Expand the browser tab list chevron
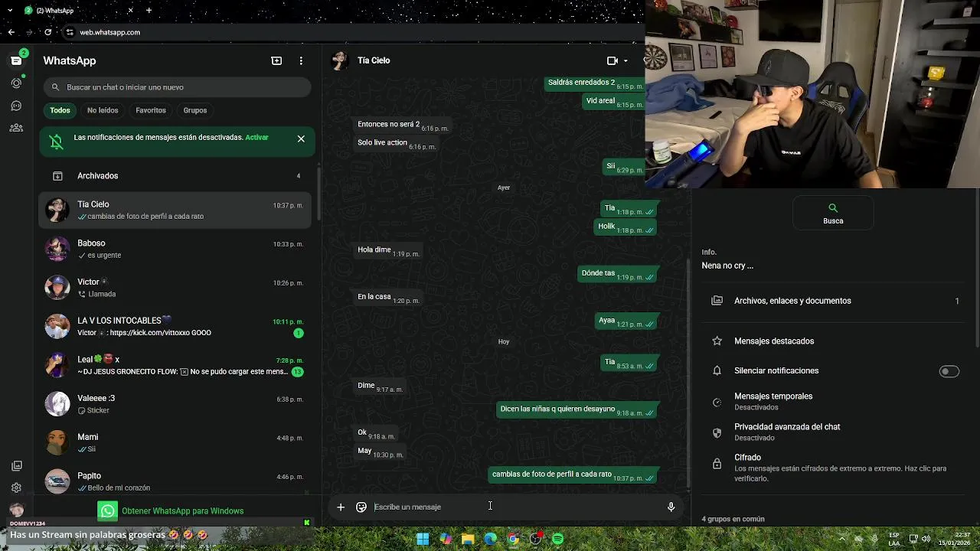Screen dimensions: 980x551 10,10
